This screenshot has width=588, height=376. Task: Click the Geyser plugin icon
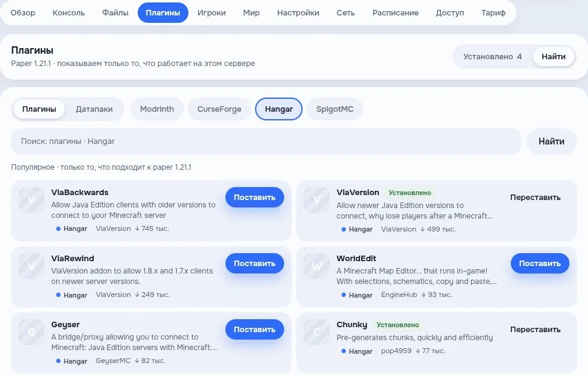(31, 332)
